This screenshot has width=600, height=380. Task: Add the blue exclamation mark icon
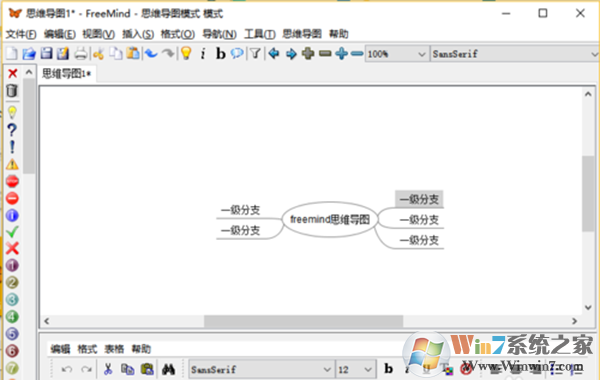(x=12, y=147)
